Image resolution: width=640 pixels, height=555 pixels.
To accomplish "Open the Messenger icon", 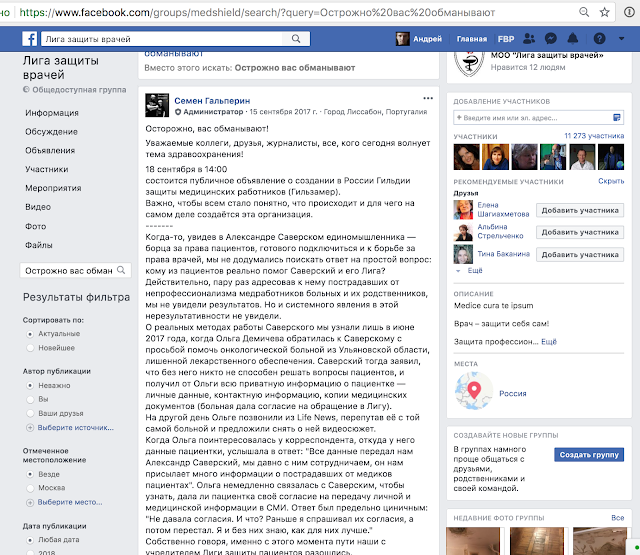I will click(x=551, y=39).
